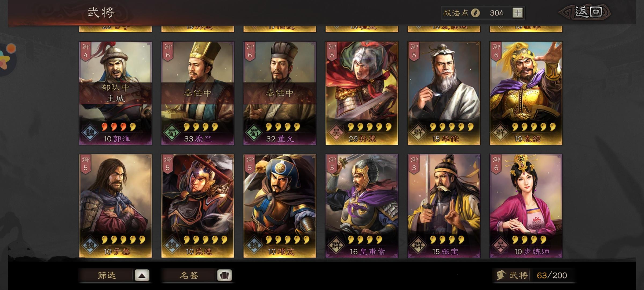The width and height of the screenshot is (644, 290).
Task: Click the 返回 back button
Action: 585,12
